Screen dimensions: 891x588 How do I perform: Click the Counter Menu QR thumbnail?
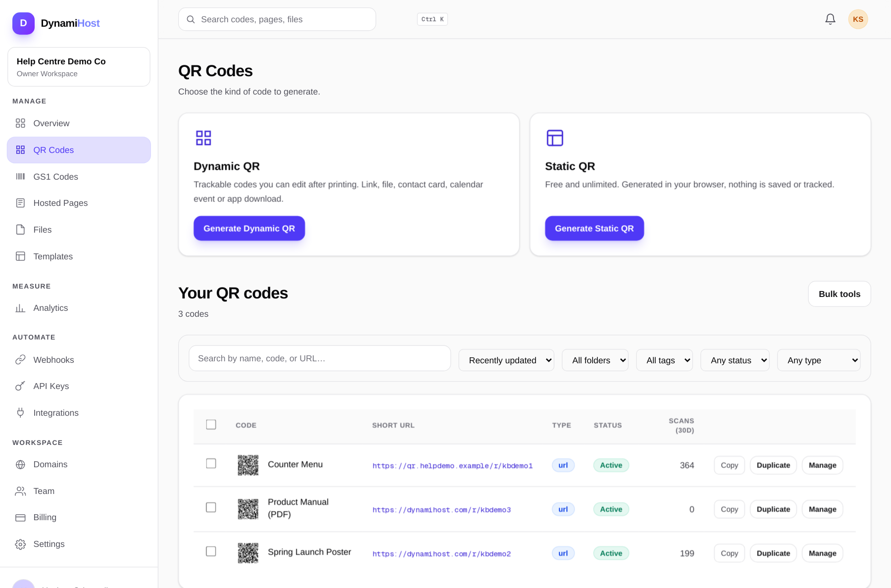click(x=248, y=465)
